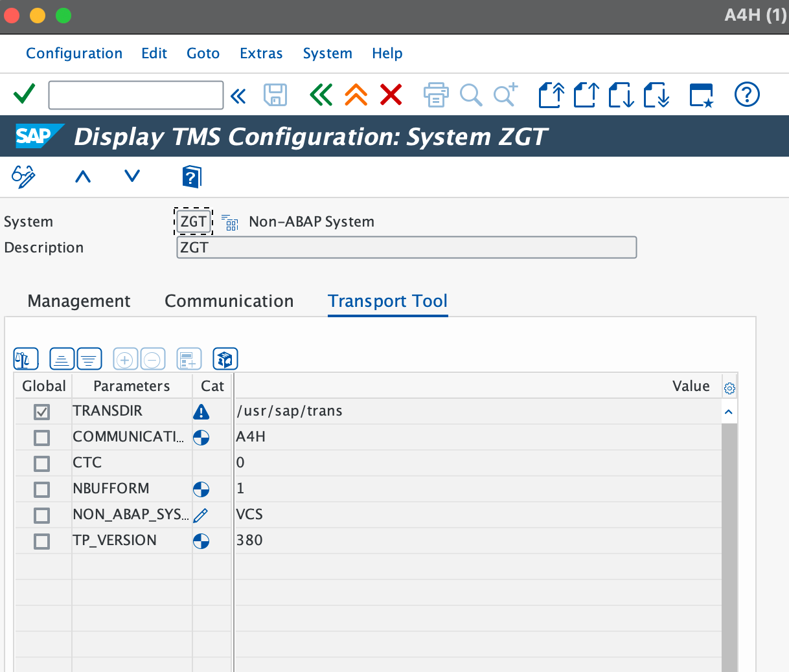Viewport: 789px width, 672px height.
Task: Click the Cat column header
Action: (212, 386)
